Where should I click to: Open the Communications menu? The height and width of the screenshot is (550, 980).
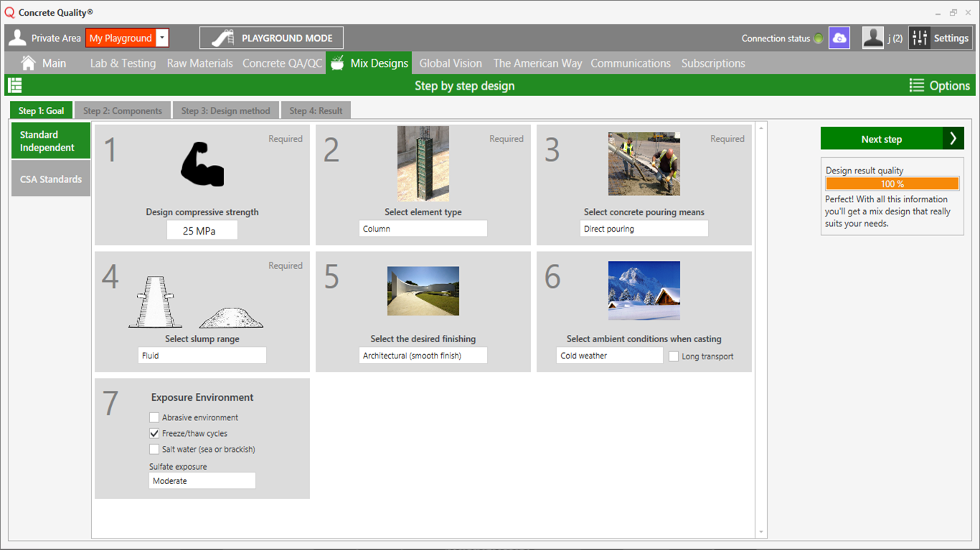click(x=631, y=63)
